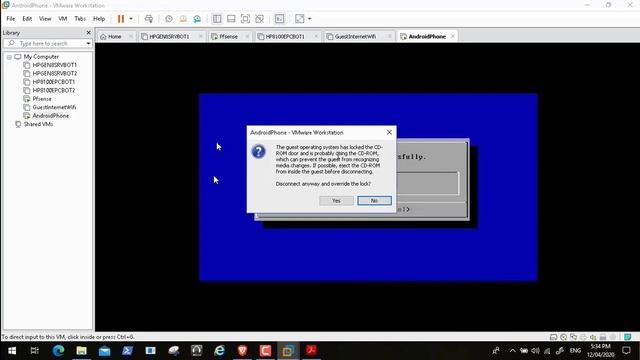Image resolution: width=640 pixels, height=360 pixels.
Task: Open the snapshot manager icon
Action: (x=197, y=19)
